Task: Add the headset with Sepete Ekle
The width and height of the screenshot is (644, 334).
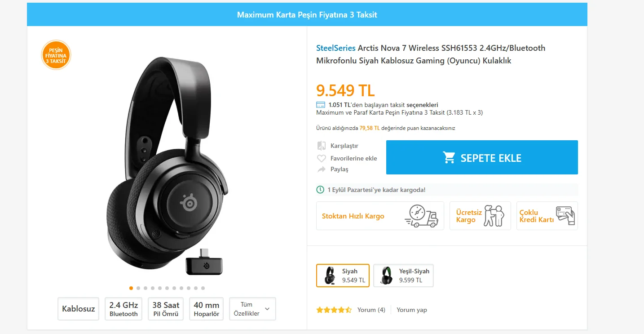Action: point(482,158)
